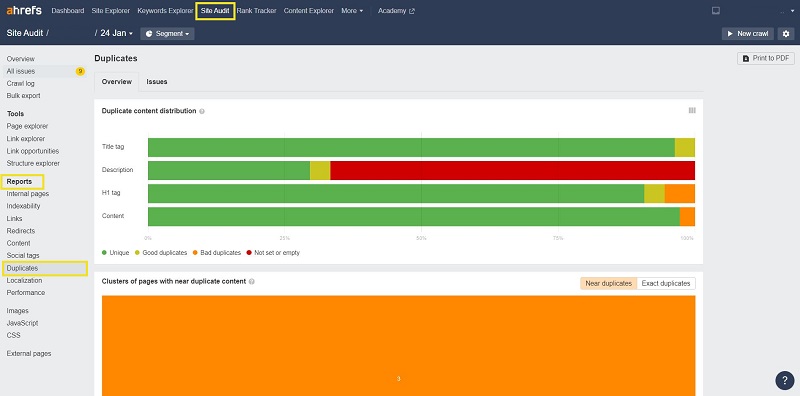Open project settings gear icon

point(786,34)
